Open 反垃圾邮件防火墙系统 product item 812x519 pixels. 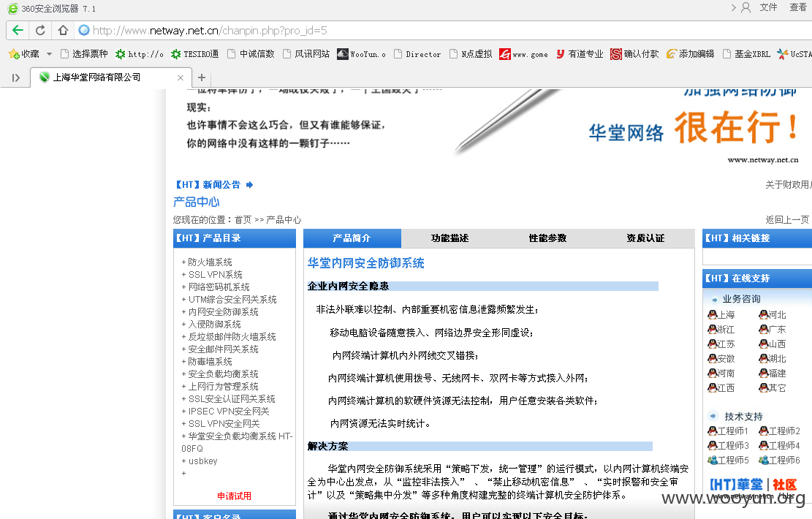pos(232,337)
